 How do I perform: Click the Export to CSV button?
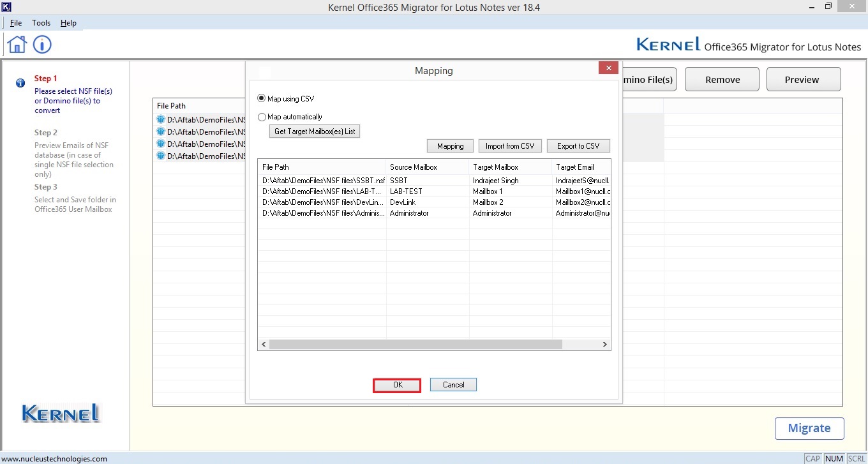click(x=578, y=146)
